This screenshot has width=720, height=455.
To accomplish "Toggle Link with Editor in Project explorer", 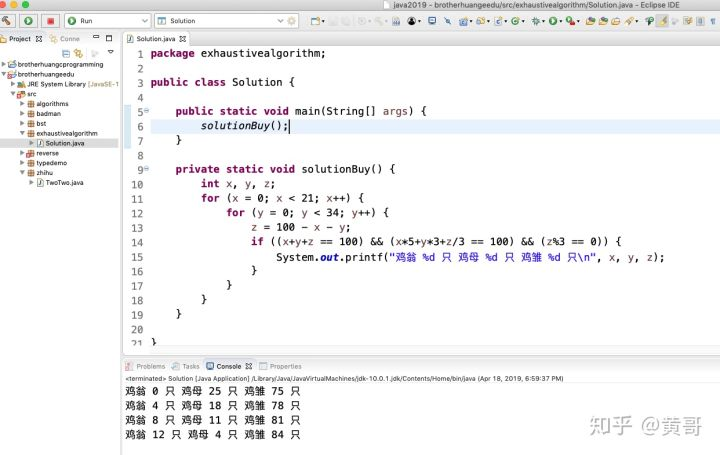I will [x=79, y=53].
